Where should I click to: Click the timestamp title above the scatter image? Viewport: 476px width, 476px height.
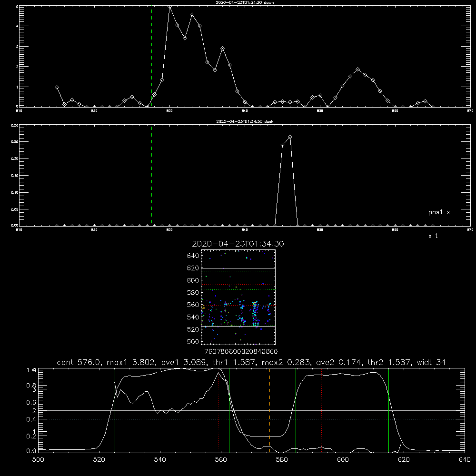238,244
